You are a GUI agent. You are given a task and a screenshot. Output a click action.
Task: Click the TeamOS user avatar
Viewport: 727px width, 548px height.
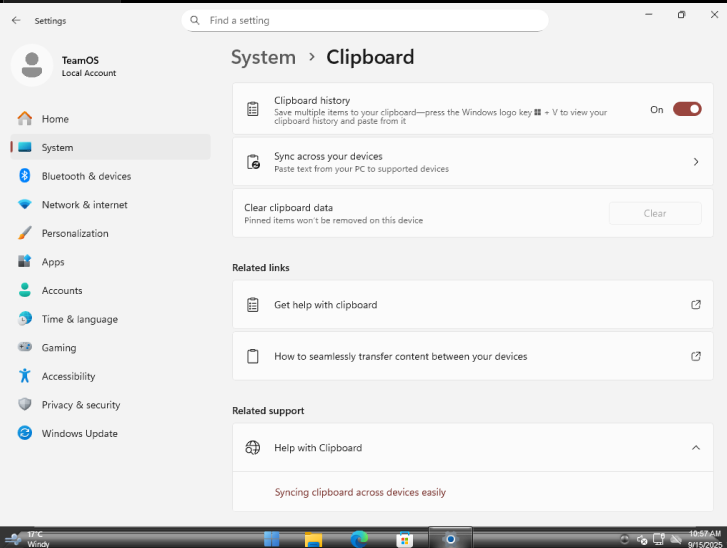(32, 65)
